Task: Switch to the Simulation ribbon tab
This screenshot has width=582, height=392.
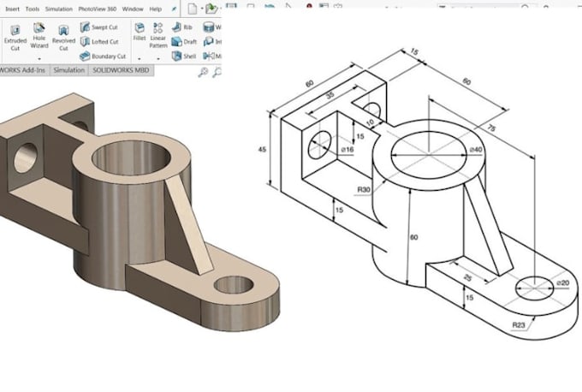Action: 69,70
